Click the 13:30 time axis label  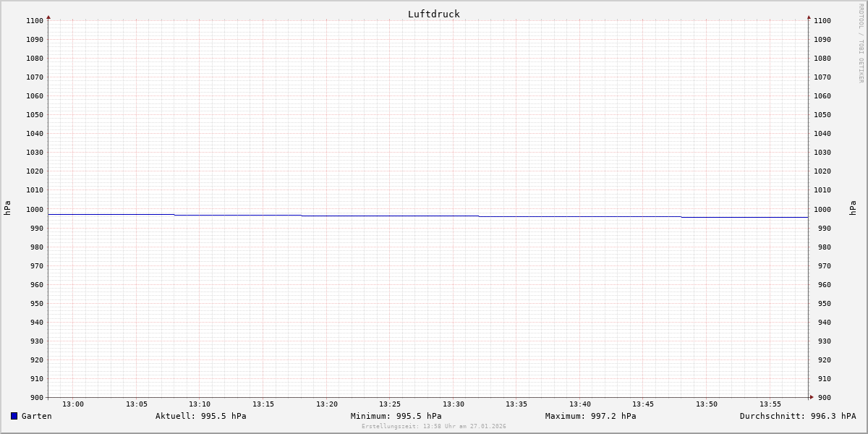[x=454, y=404]
